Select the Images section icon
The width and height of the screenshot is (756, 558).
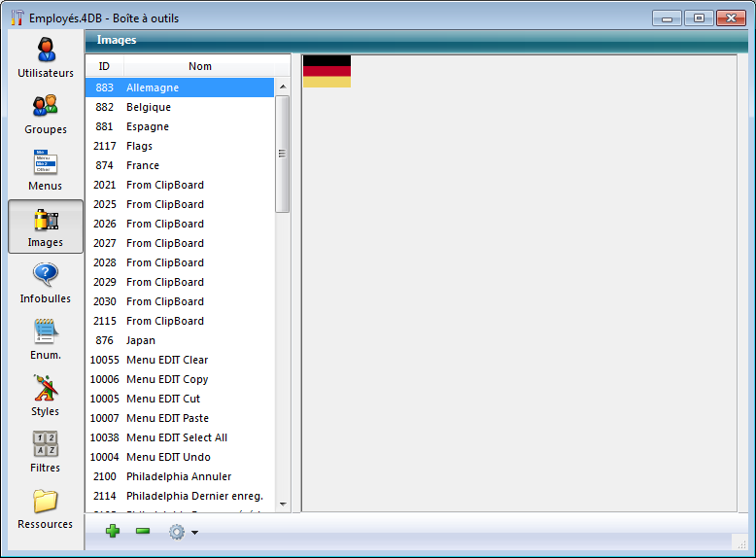tap(46, 227)
